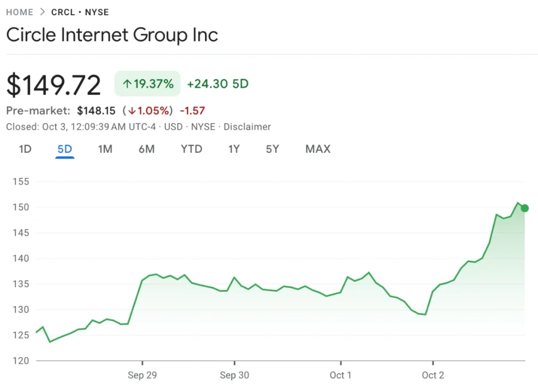Switch to the 6M time range
The height and width of the screenshot is (392, 538).
click(x=147, y=149)
